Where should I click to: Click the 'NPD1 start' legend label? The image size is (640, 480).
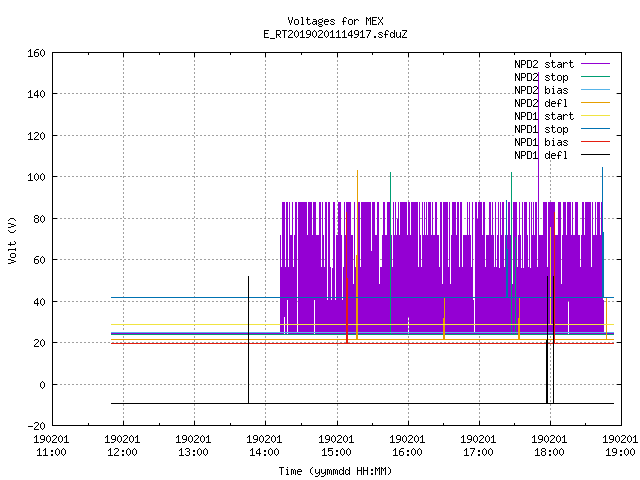(544, 116)
